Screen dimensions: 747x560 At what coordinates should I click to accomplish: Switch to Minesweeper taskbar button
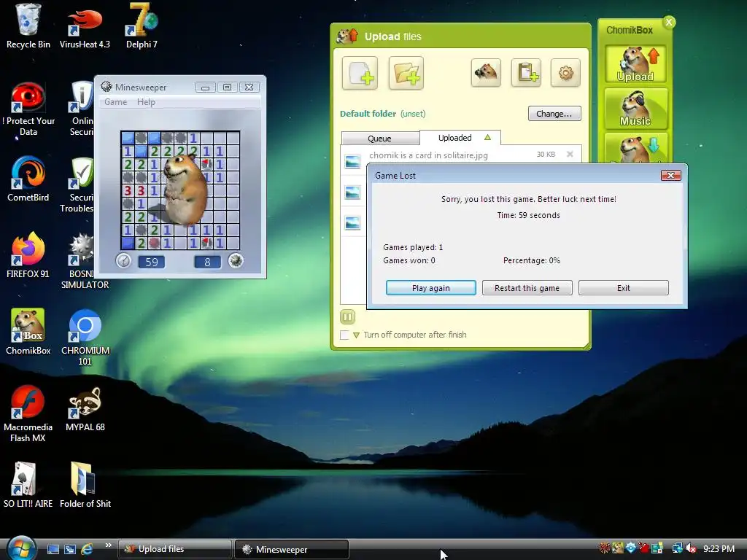point(292,549)
